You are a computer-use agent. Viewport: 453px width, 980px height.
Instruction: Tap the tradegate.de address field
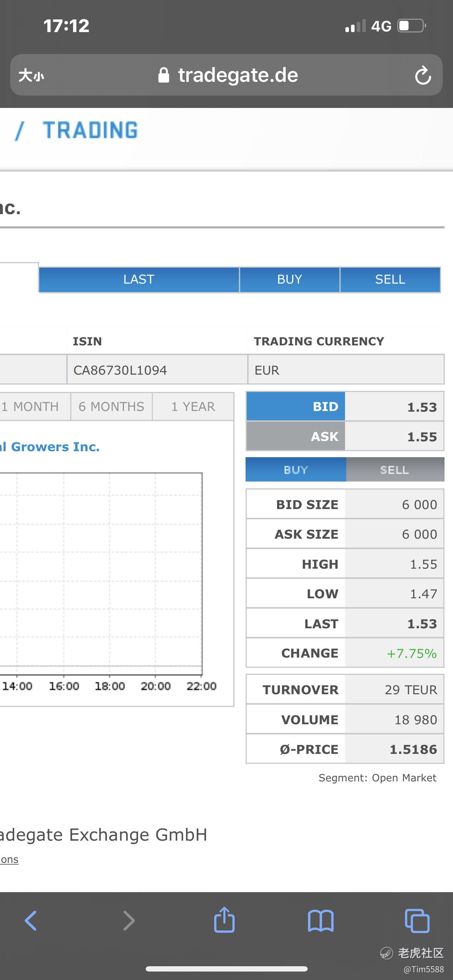point(238,75)
